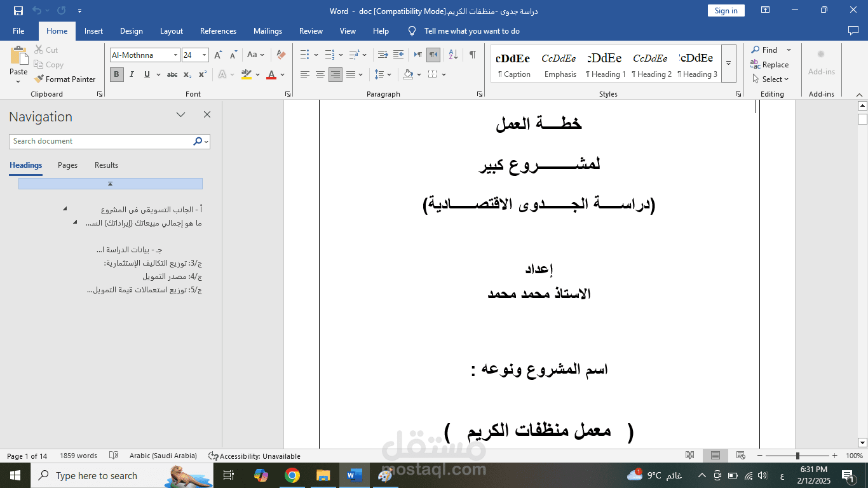Viewport: 868px width, 488px height.
Task: Open the Select dropdown in Editing
Action: pos(770,79)
